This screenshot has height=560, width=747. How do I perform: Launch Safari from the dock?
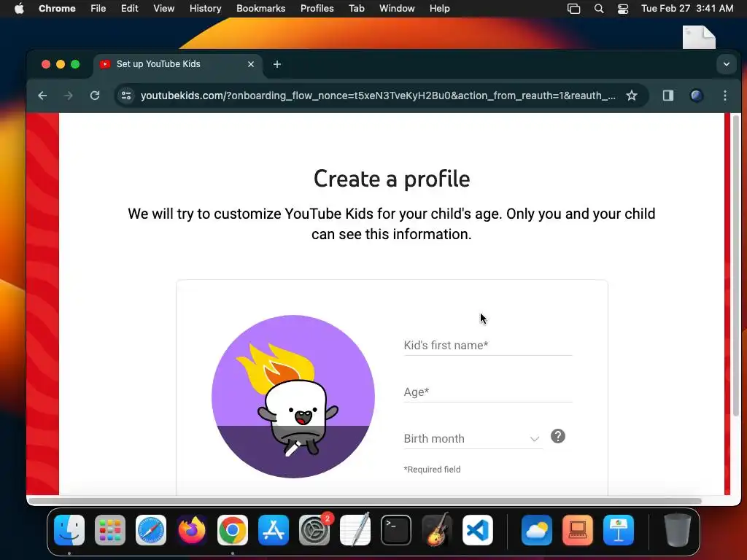pyautogui.click(x=151, y=530)
